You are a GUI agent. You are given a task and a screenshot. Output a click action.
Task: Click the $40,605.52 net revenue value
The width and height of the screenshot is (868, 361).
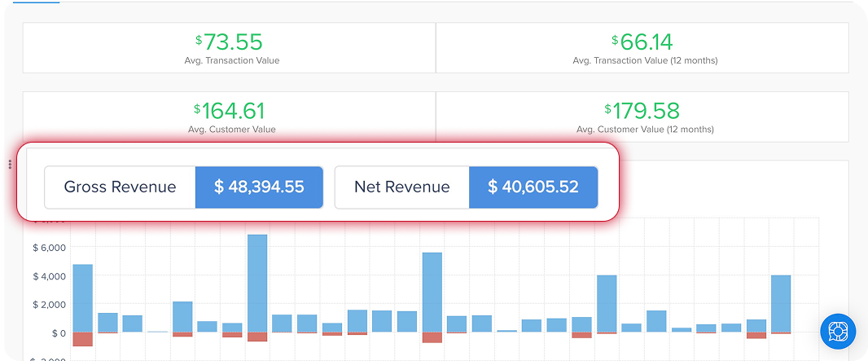pyautogui.click(x=533, y=187)
